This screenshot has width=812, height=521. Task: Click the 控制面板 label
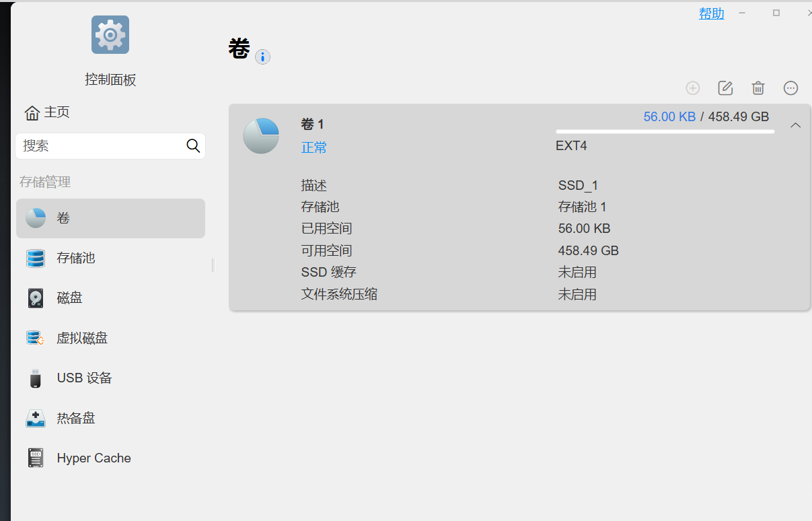tap(110, 80)
